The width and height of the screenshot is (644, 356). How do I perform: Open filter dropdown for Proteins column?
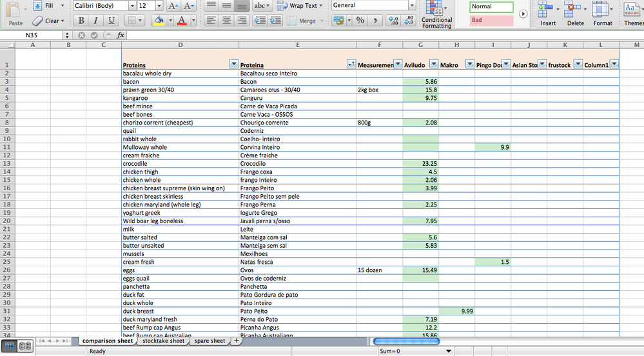click(234, 64)
